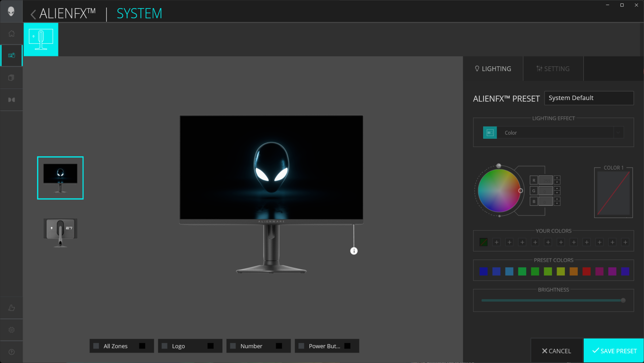Open the Home sidebar icon

tap(11, 34)
